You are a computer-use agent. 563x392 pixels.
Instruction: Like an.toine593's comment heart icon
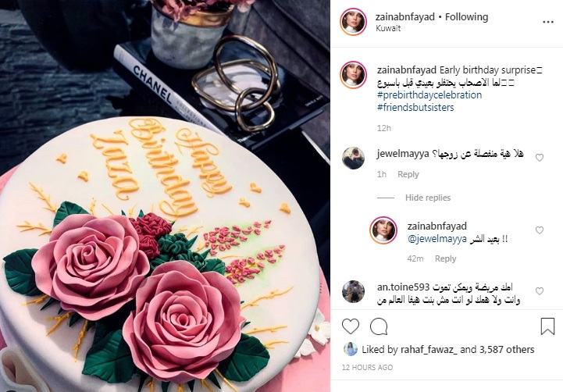pyautogui.click(x=540, y=291)
